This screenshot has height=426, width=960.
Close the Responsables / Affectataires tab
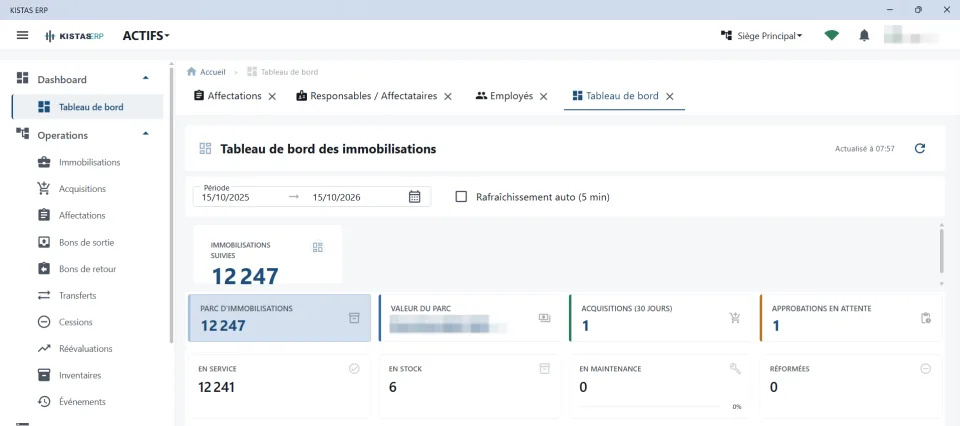pos(448,96)
